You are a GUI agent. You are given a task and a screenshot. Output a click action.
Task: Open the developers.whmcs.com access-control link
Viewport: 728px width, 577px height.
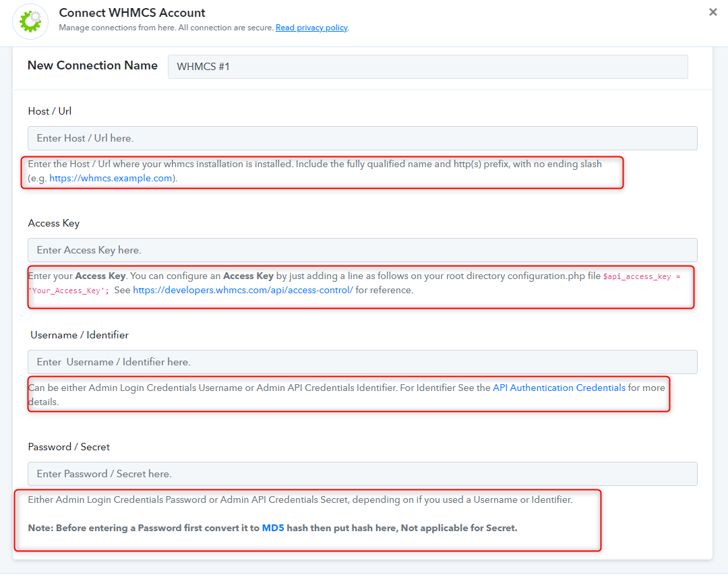point(243,290)
